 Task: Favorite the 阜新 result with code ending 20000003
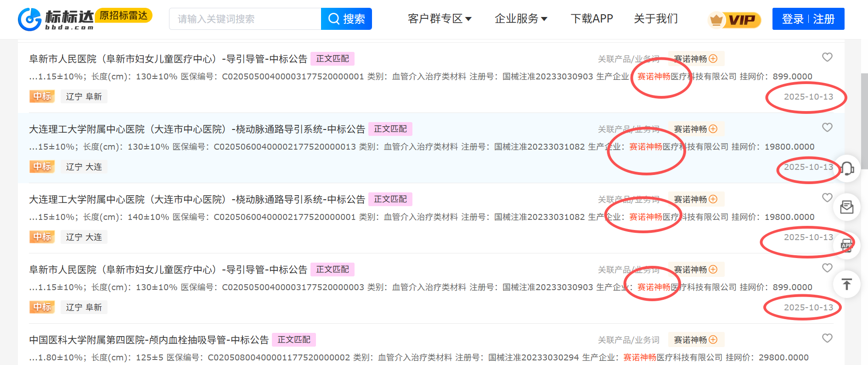[827, 268]
